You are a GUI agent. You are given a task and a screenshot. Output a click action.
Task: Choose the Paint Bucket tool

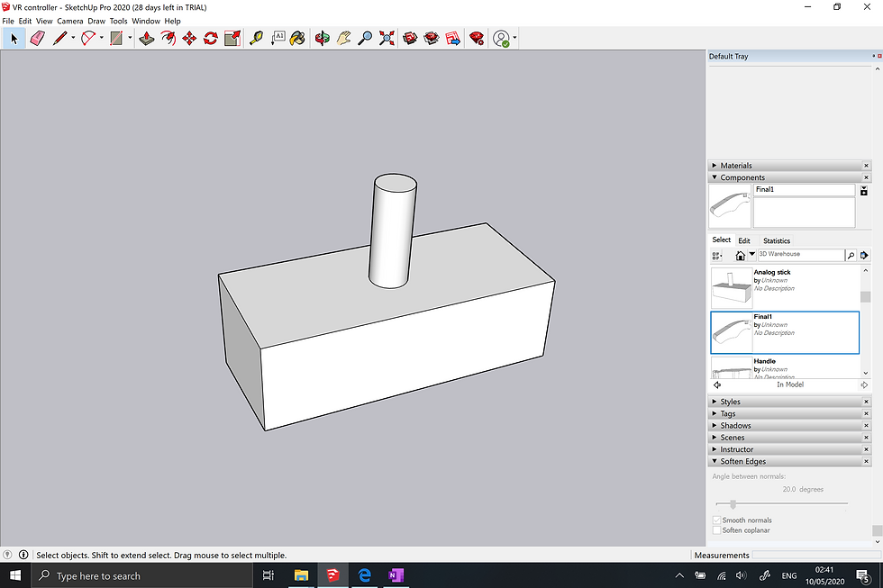pyautogui.click(x=298, y=38)
